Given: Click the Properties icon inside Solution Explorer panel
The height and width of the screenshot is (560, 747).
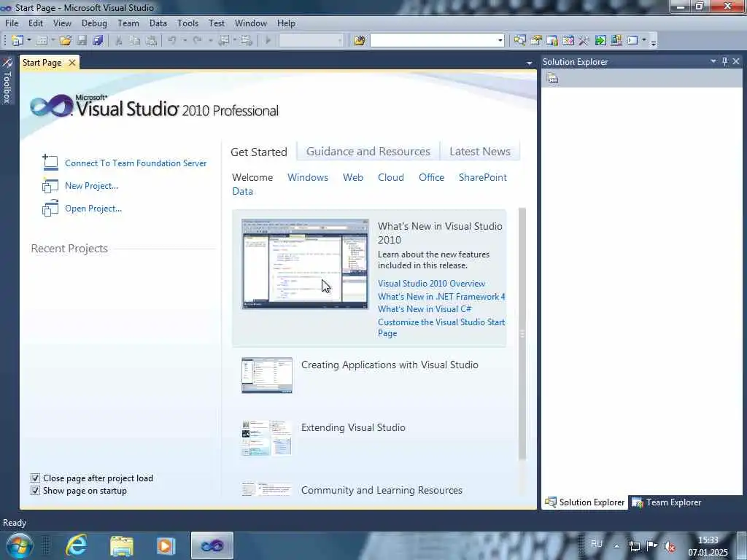Looking at the screenshot, I should click(552, 78).
